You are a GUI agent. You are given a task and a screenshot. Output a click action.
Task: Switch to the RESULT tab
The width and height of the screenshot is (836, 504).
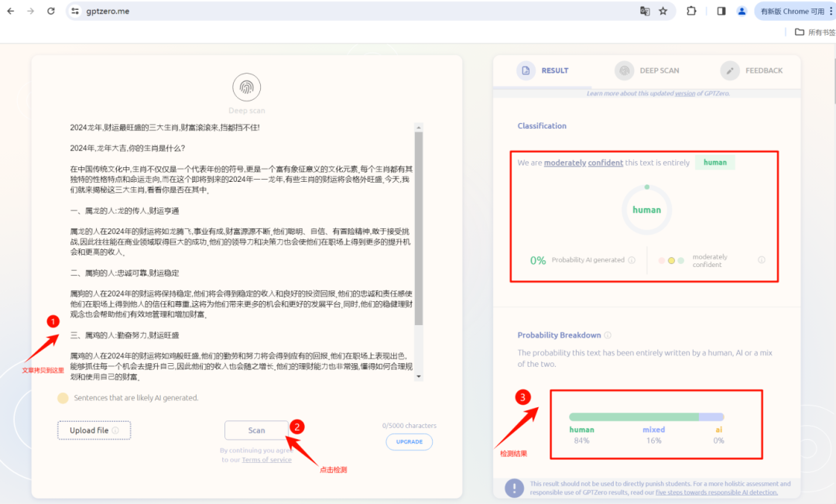[543, 70]
